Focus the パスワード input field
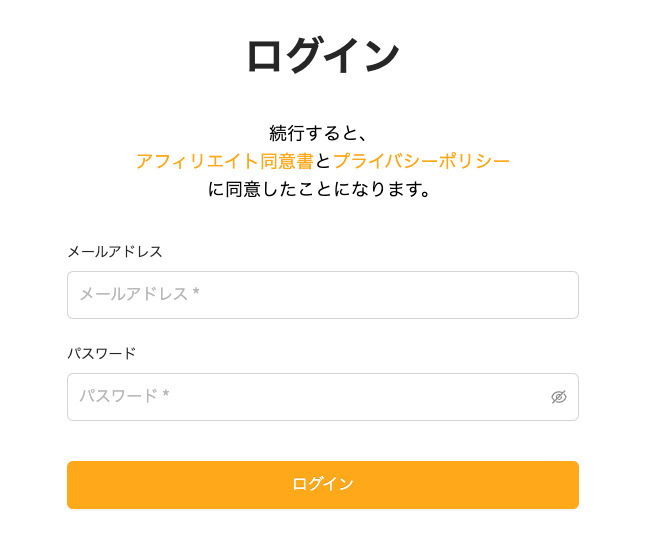659x558 pixels. [x=323, y=397]
